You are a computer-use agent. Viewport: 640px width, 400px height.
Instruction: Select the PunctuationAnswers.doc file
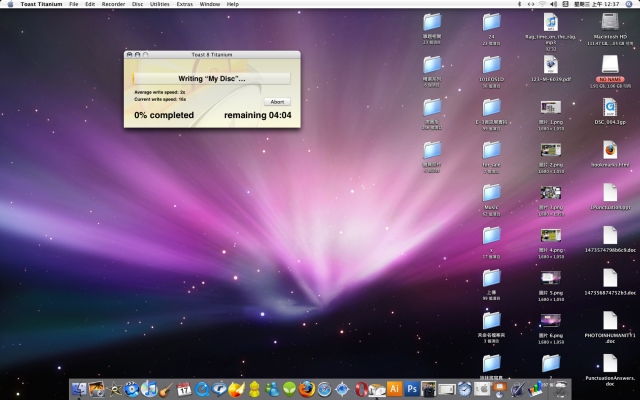(x=610, y=364)
